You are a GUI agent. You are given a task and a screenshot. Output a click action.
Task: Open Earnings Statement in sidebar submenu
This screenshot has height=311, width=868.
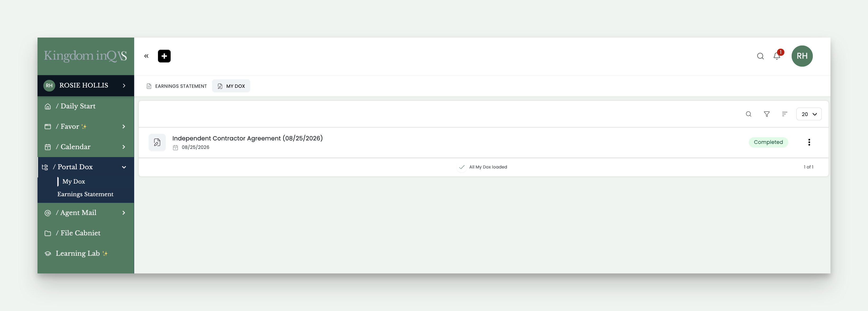(x=85, y=194)
